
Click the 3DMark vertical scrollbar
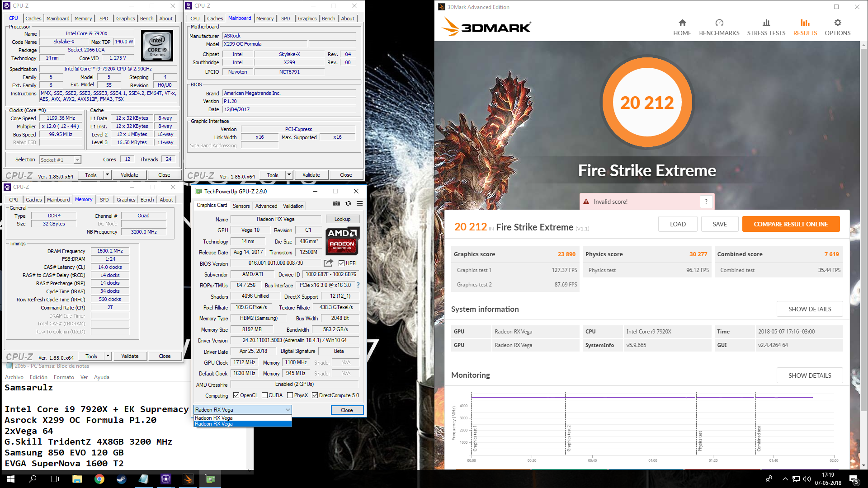tap(863, 255)
